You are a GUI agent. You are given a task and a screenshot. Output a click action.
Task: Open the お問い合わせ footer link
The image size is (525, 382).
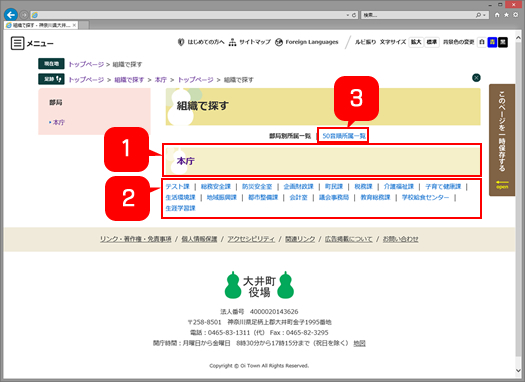pos(400,239)
